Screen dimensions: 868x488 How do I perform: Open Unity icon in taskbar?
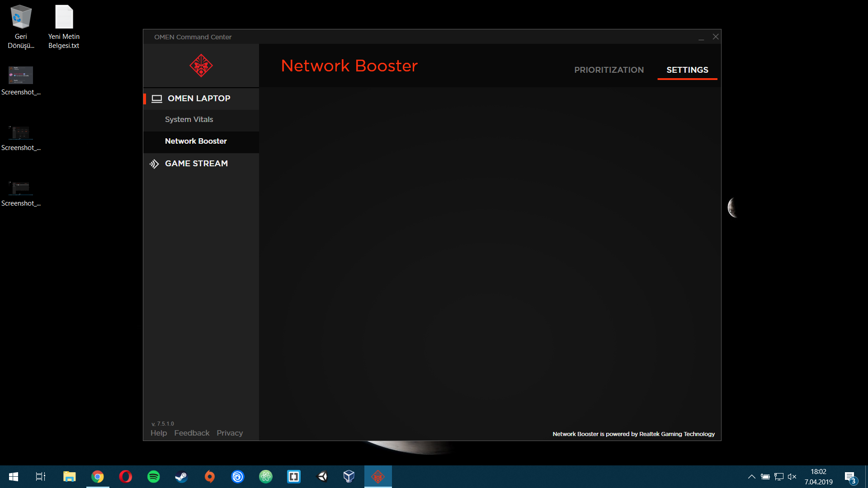click(x=322, y=477)
